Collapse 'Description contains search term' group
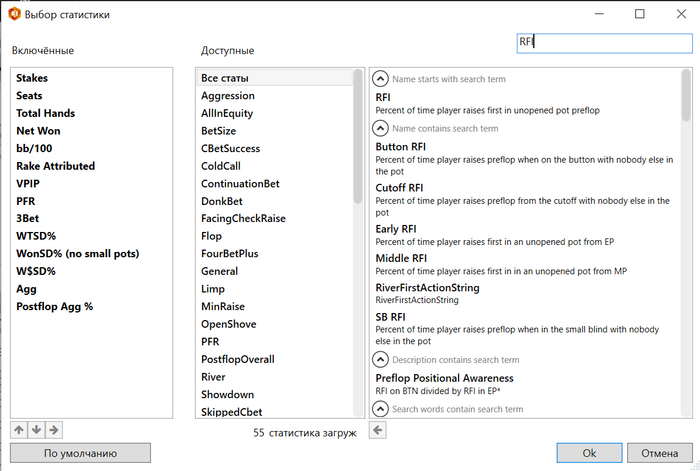This screenshot has width=700, height=471. pyautogui.click(x=380, y=359)
